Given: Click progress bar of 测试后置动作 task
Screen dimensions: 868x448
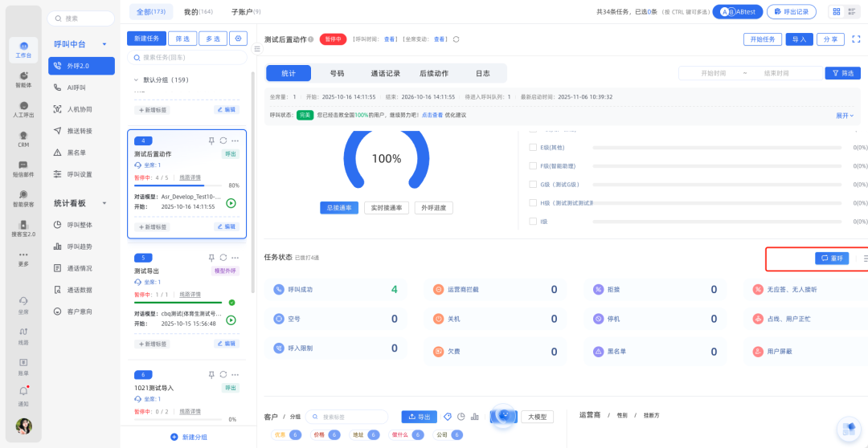Looking at the screenshot, I should point(181,185).
